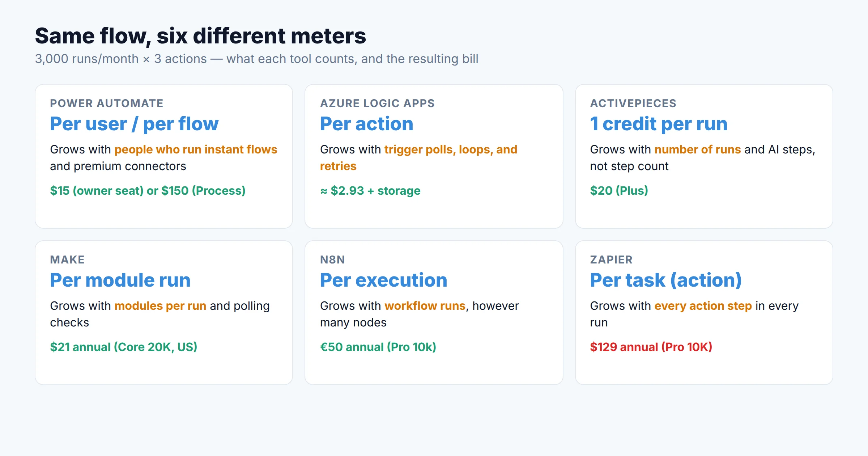Select 'Per user / per flow' heading
This screenshot has width=868, height=456.
[x=134, y=124]
